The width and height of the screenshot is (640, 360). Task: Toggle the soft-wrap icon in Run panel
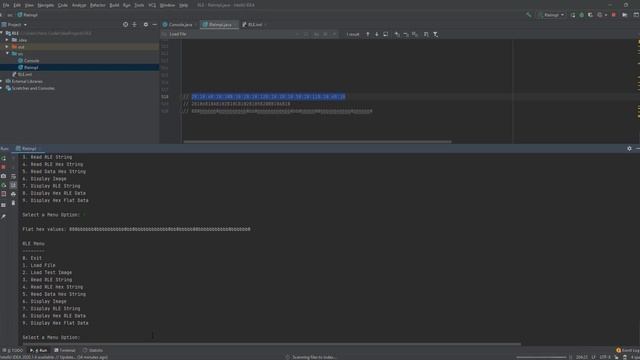click(x=13, y=176)
